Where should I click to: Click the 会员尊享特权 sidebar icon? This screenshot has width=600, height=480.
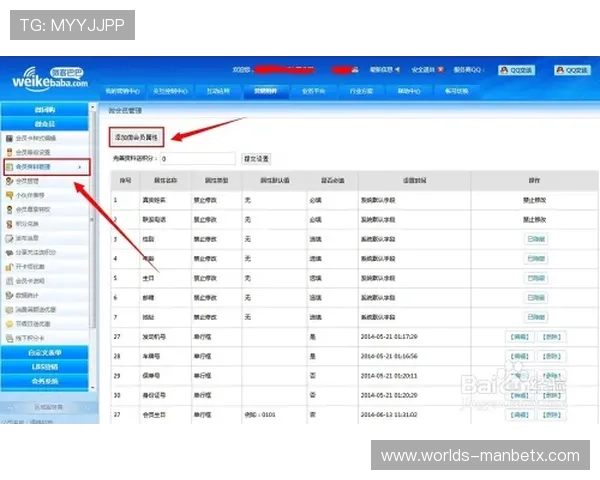coord(9,209)
